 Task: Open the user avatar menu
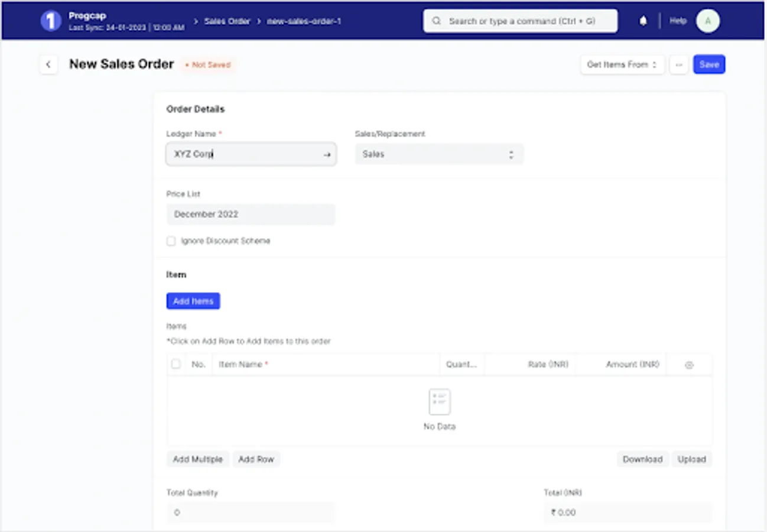point(708,21)
